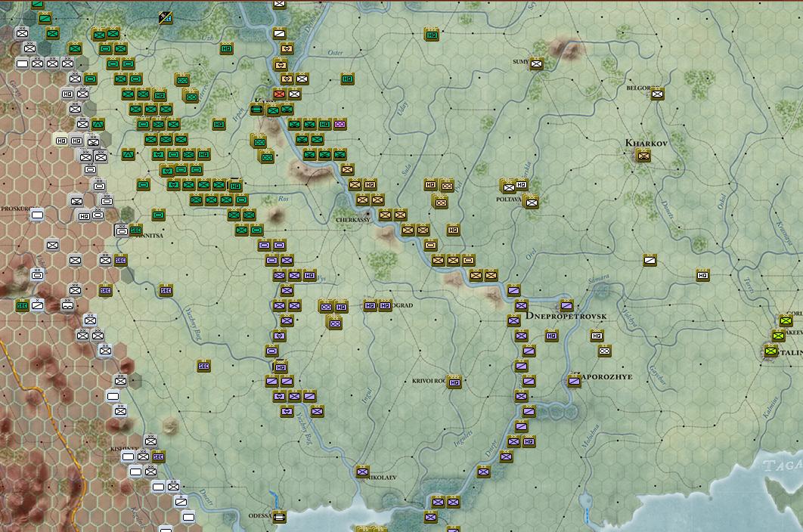Select the unit counter just north of Cherkassy
The image size is (803, 532).
coord(363,199)
